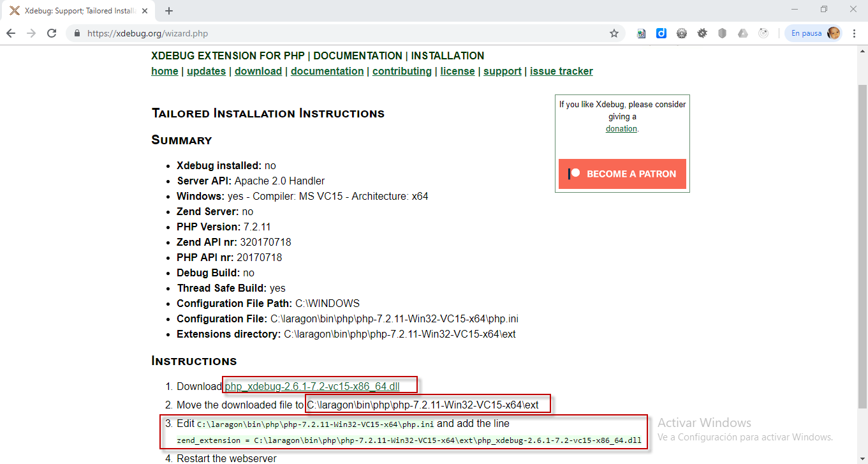View site info via the padlock icon
This screenshot has height=464, width=868.
click(x=77, y=33)
